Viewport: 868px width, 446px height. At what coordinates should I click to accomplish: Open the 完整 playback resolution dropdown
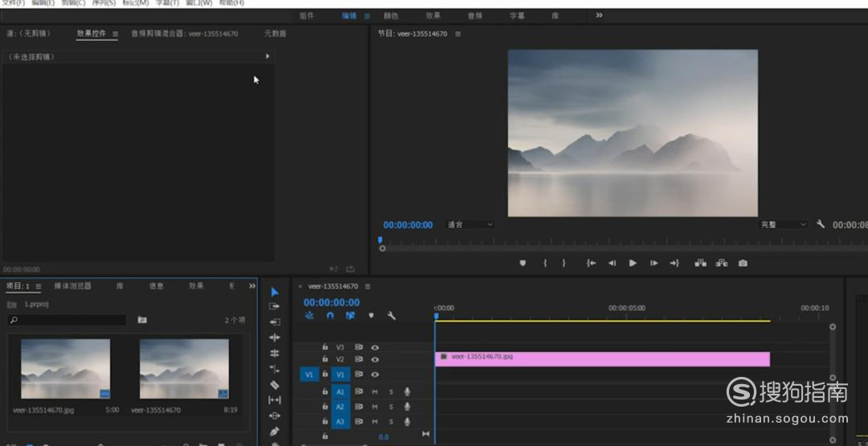click(x=784, y=225)
